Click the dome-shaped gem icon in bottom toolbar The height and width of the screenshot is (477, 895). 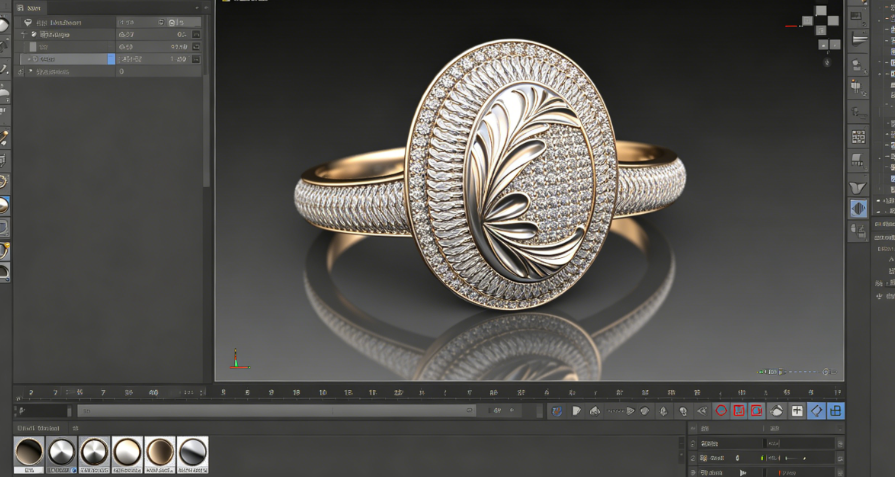pos(776,411)
